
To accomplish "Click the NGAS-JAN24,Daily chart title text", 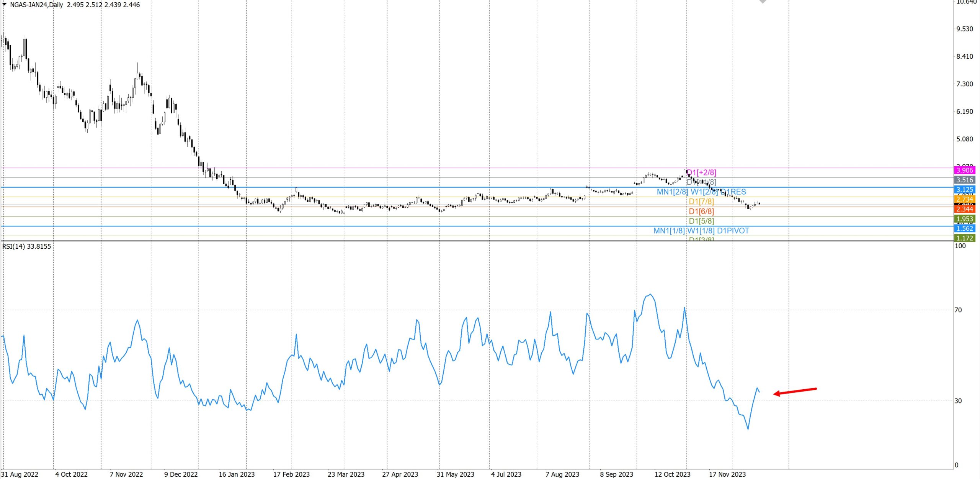I will 36,5.
